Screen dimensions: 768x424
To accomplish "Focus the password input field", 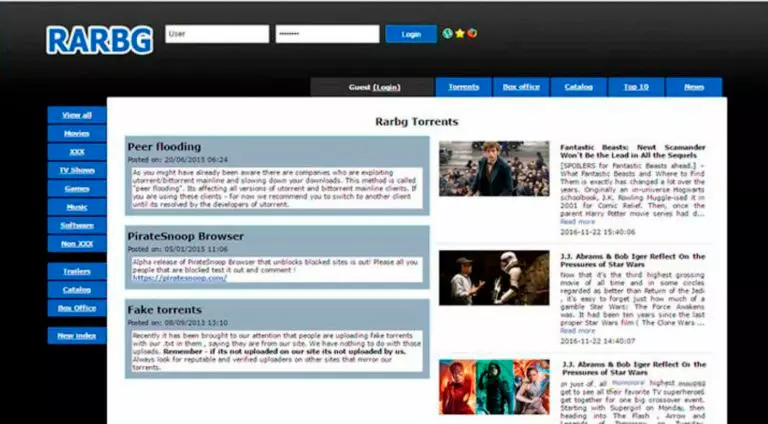I will tap(327, 34).
